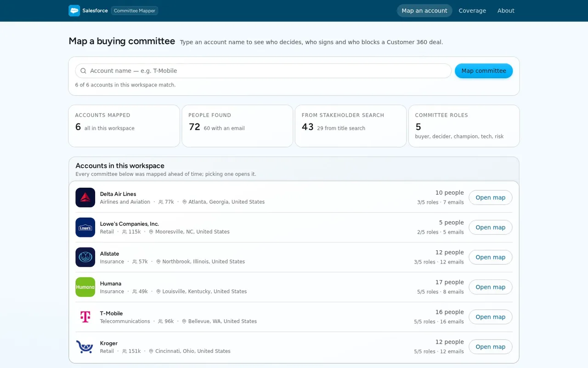Click the magenta T-Mobile logo
Screen dimensions: 588x368
[x=85, y=317]
